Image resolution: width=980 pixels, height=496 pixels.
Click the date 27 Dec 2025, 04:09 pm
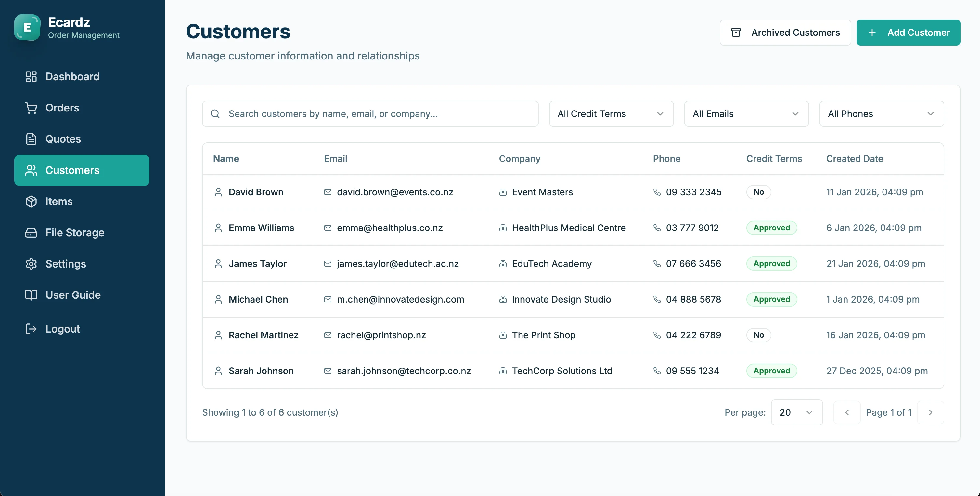[x=877, y=371]
